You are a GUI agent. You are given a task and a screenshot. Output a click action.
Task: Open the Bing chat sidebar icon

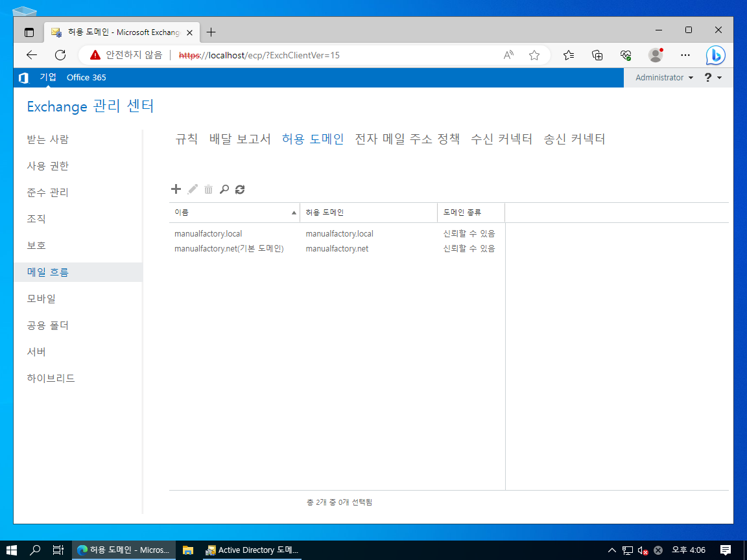pyautogui.click(x=715, y=55)
